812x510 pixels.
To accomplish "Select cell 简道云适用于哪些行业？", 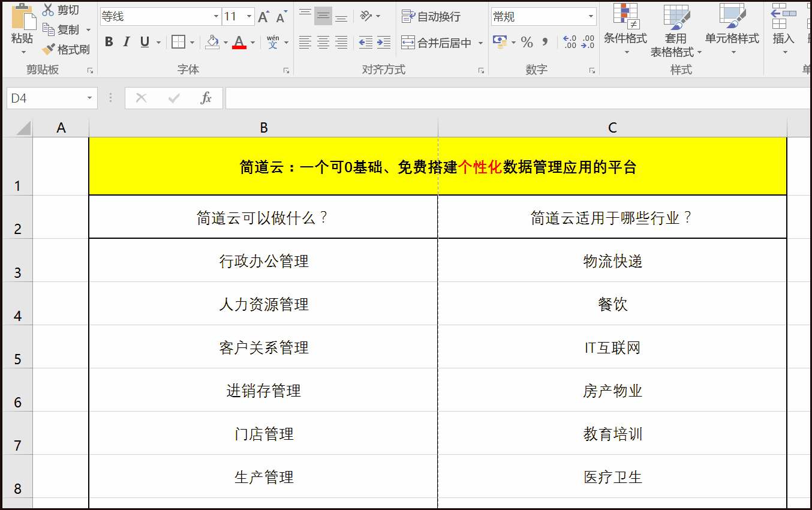I will [612, 217].
